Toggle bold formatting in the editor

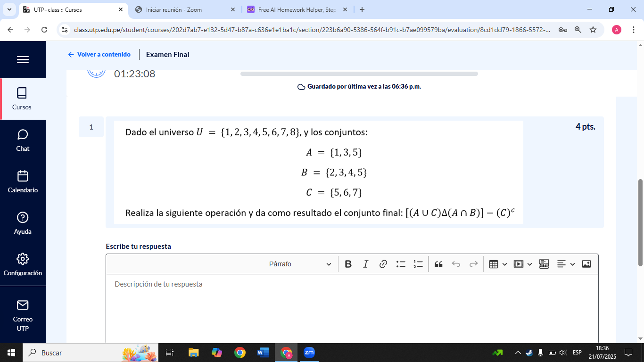348,264
